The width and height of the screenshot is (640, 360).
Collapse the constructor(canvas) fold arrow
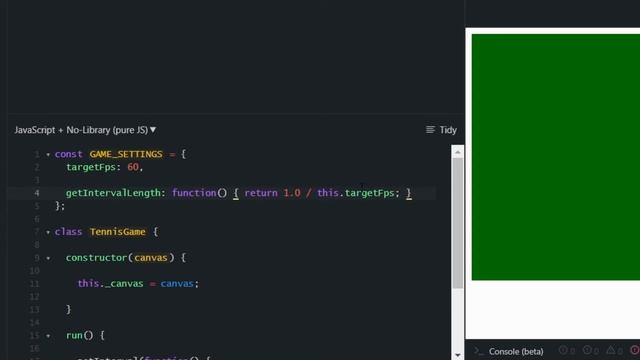(48, 258)
